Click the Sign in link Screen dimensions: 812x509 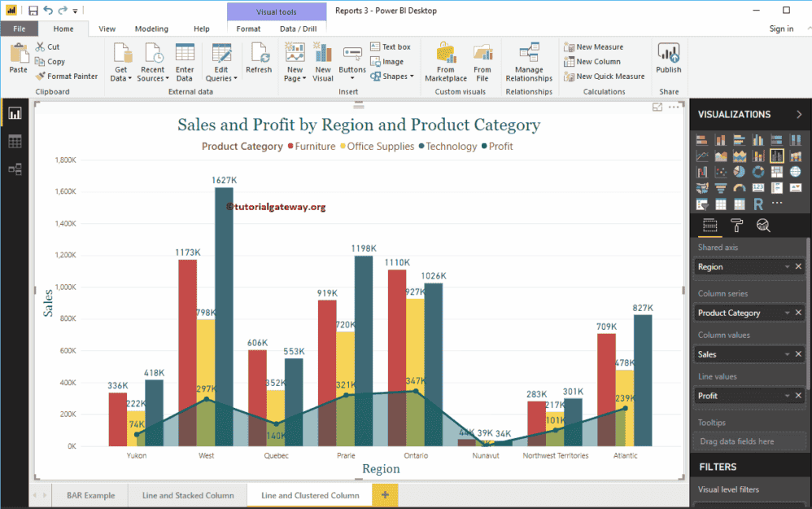click(780, 28)
